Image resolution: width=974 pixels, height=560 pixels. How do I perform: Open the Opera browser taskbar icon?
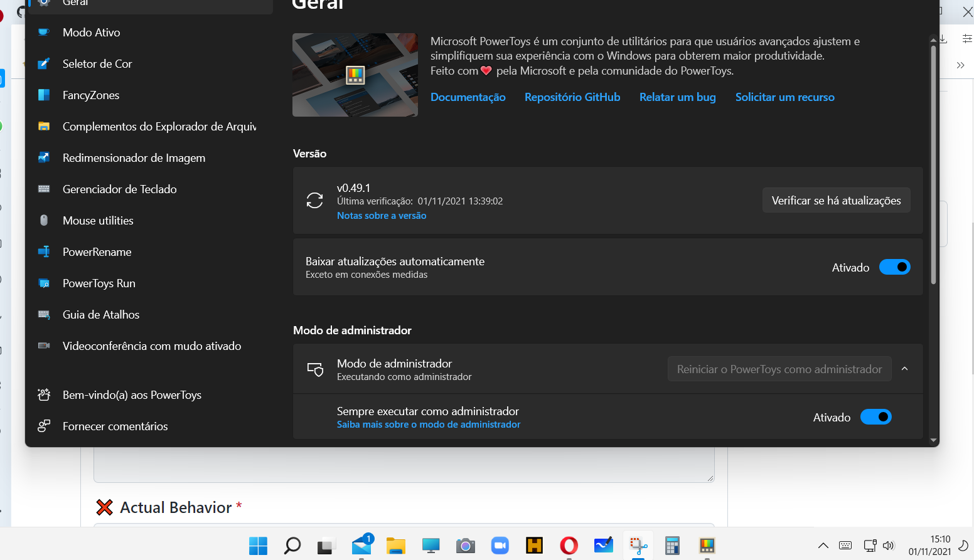(x=569, y=546)
